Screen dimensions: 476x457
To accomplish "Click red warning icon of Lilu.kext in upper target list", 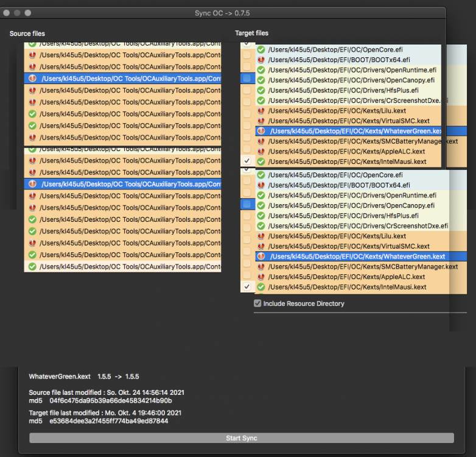I will 261,111.
